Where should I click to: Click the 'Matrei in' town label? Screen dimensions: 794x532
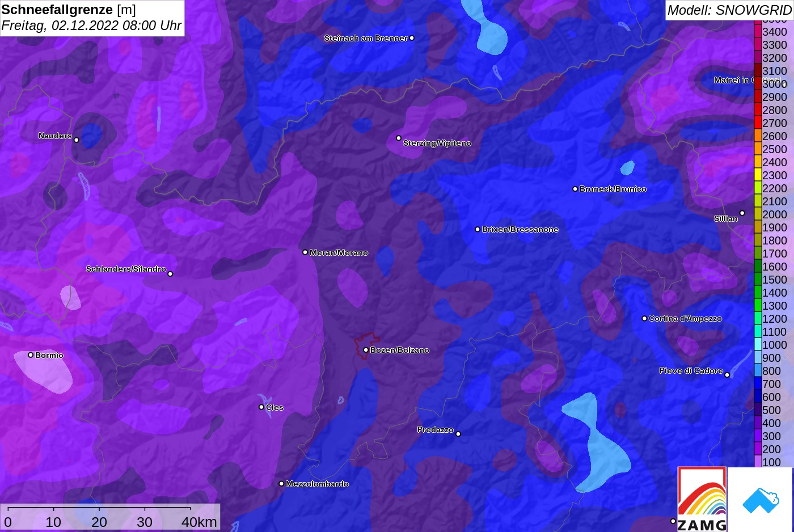pyautogui.click(x=733, y=80)
